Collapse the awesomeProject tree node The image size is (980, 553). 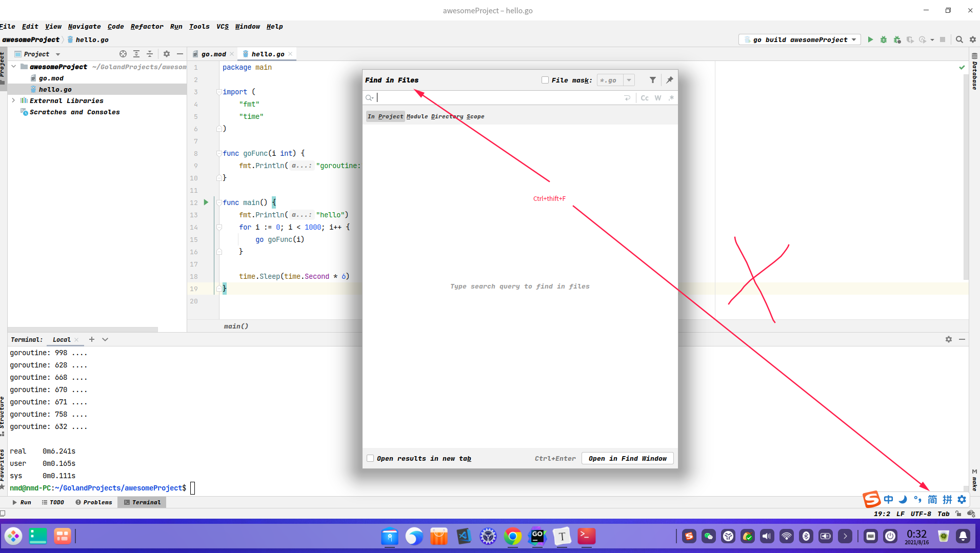(13, 67)
